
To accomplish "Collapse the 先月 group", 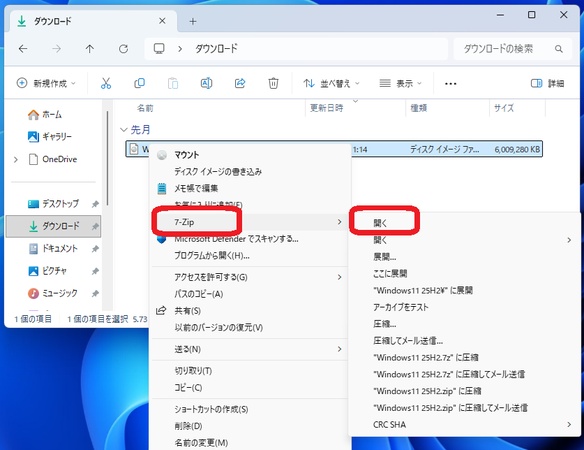I will click(124, 130).
